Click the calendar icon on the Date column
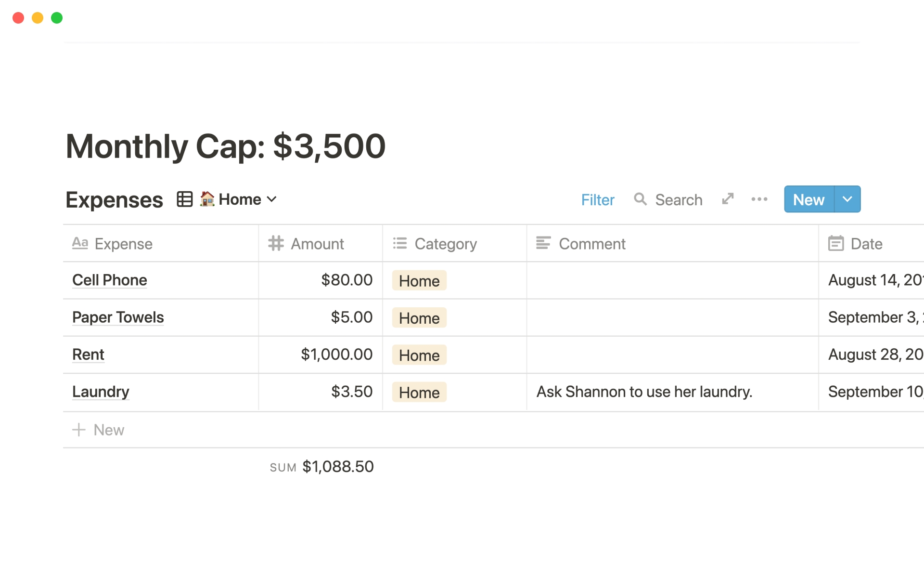 [836, 244]
